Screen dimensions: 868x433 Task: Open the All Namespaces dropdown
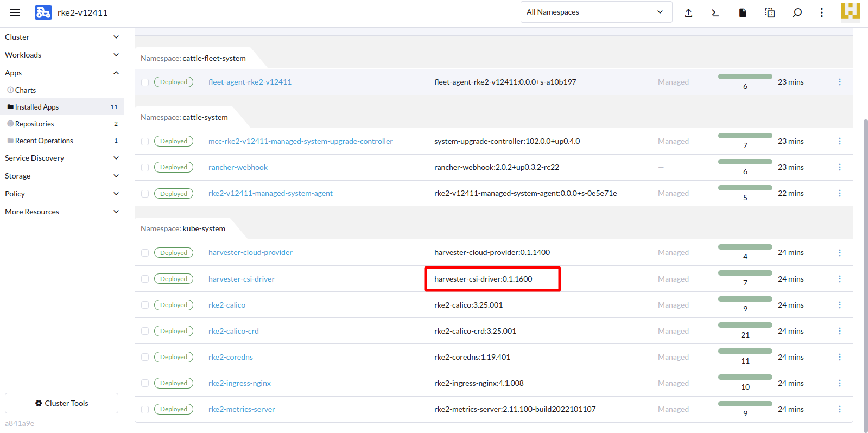pyautogui.click(x=596, y=12)
